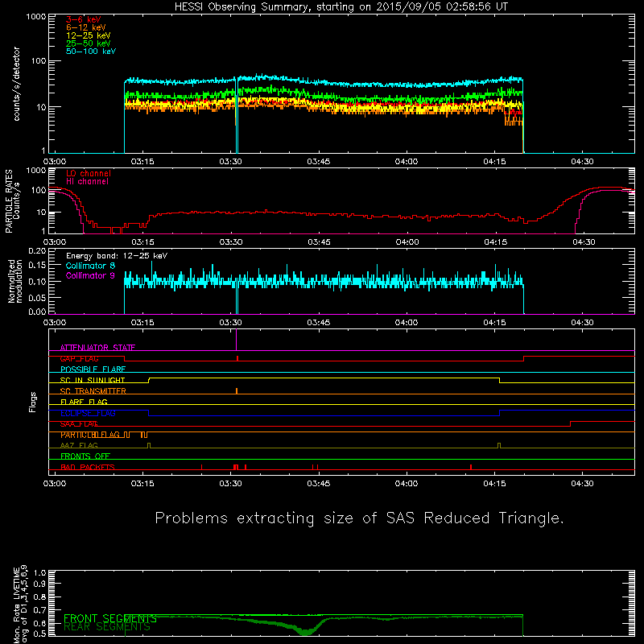The width and height of the screenshot is (644, 644).
Task: Select the 3-6 keV legend label
Action: pos(84,19)
